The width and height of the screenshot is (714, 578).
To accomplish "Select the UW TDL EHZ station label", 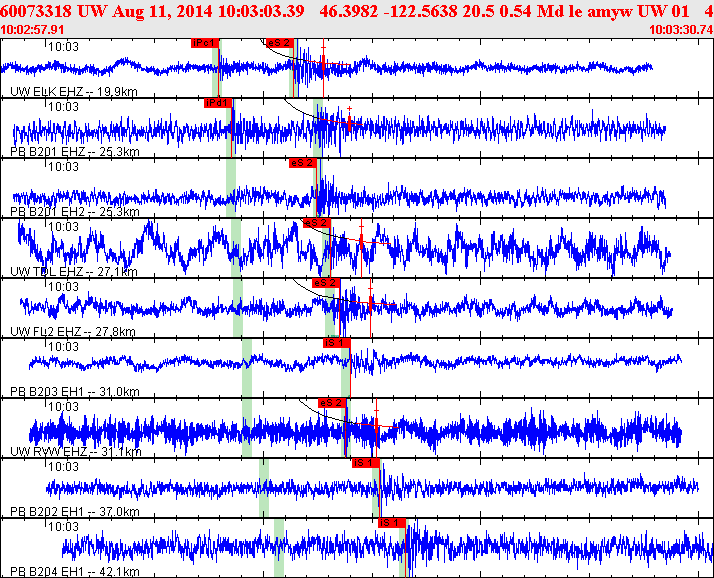I will coord(74,272).
